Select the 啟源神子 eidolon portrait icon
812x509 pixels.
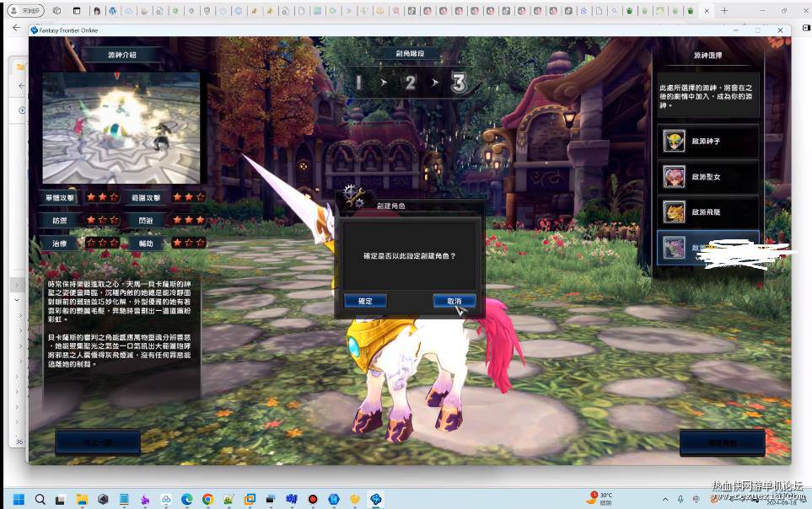tap(674, 141)
